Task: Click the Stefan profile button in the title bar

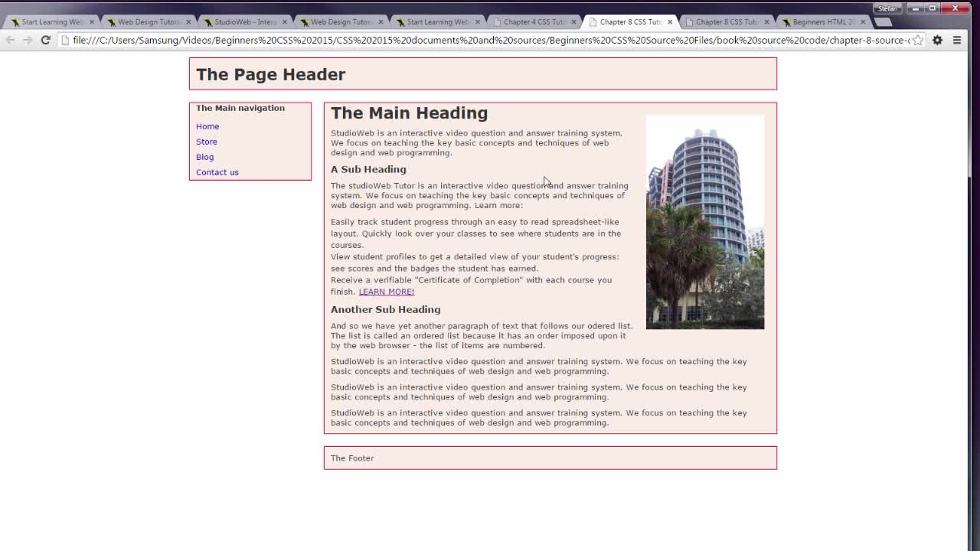Action: click(887, 8)
